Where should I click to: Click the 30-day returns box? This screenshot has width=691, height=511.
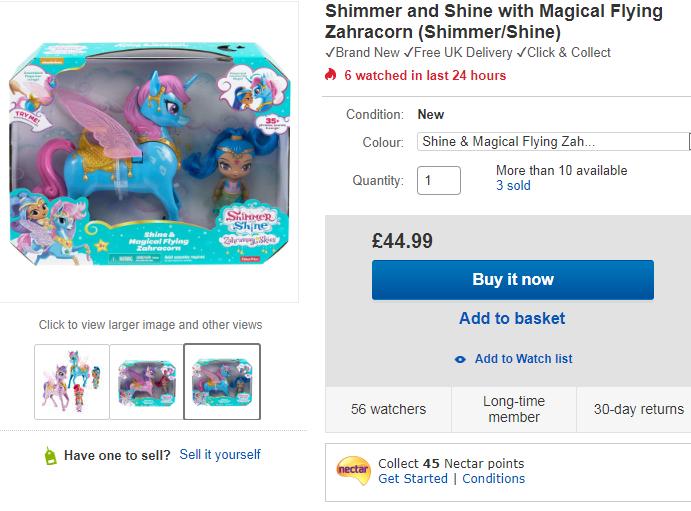tap(638, 409)
